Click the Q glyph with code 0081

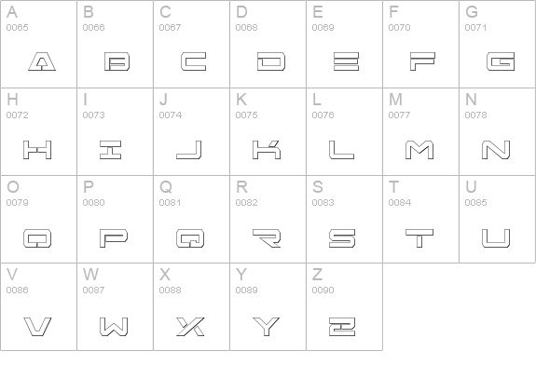[x=190, y=238]
